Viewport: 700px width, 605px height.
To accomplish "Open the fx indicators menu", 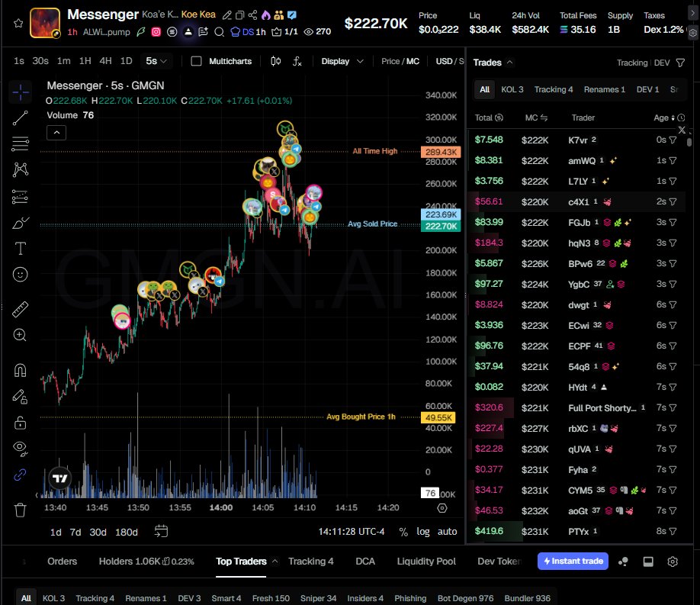I will click(x=297, y=61).
